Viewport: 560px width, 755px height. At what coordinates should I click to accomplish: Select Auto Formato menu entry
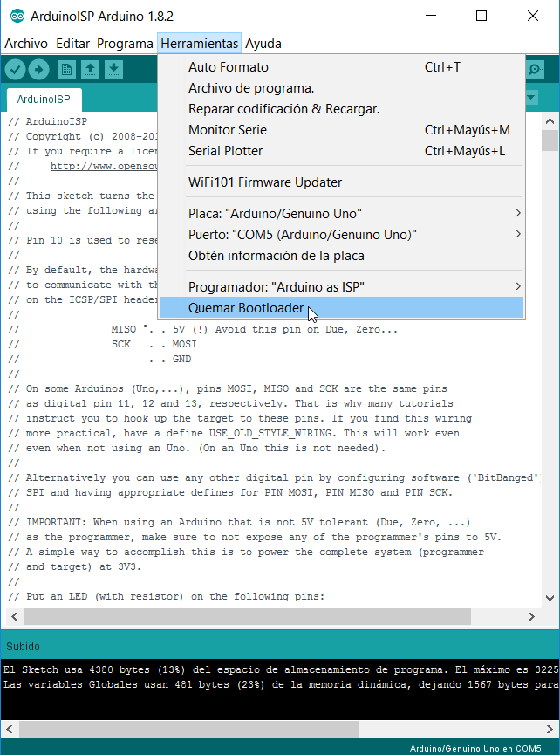pos(341,67)
